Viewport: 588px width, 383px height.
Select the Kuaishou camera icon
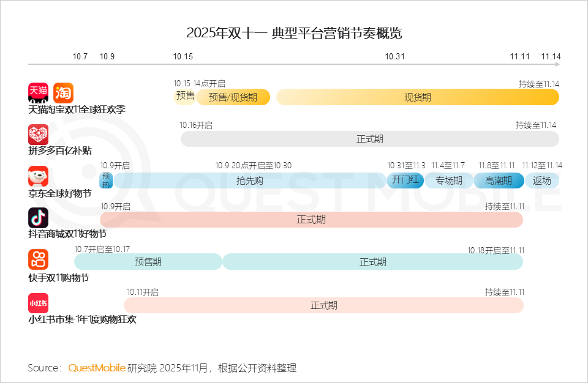(x=38, y=259)
